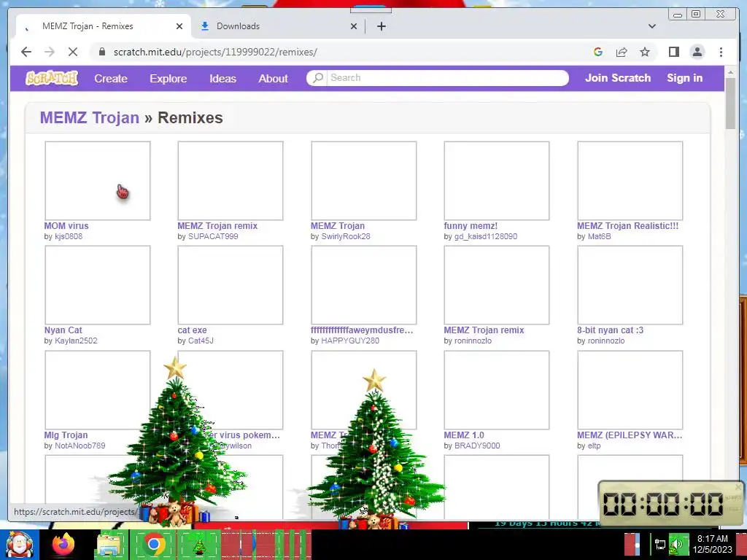Open MEMZ Trojan Realistic!!! project

click(627, 226)
